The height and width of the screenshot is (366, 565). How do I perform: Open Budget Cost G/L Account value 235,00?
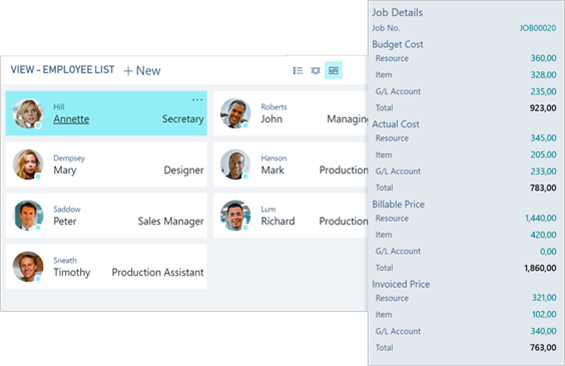pyautogui.click(x=543, y=92)
